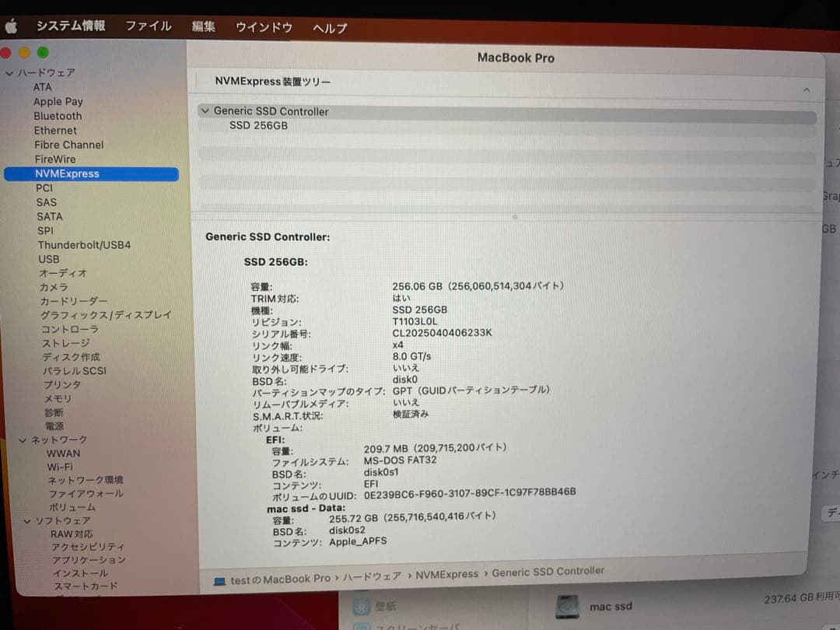Collapse the Generic SSD Controller disclosure triangle

pyautogui.click(x=205, y=111)
